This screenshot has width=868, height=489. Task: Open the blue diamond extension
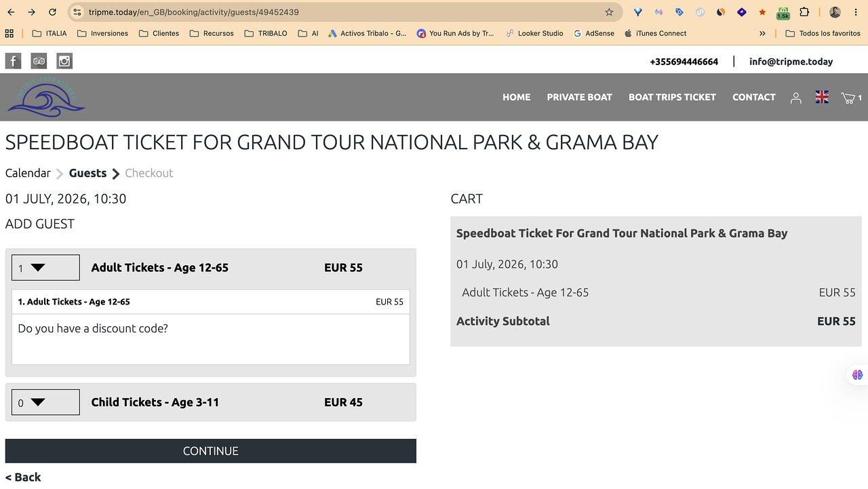[x=638, y=12]
